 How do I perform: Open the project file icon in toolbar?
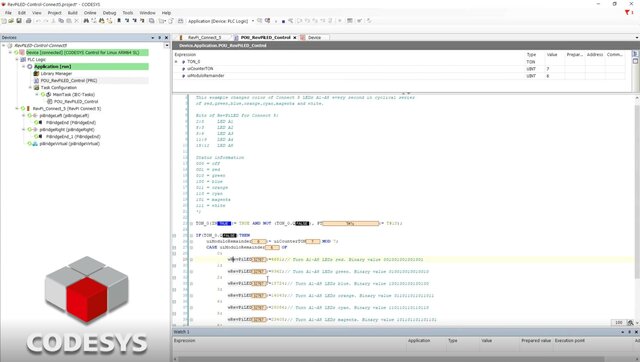11,21
